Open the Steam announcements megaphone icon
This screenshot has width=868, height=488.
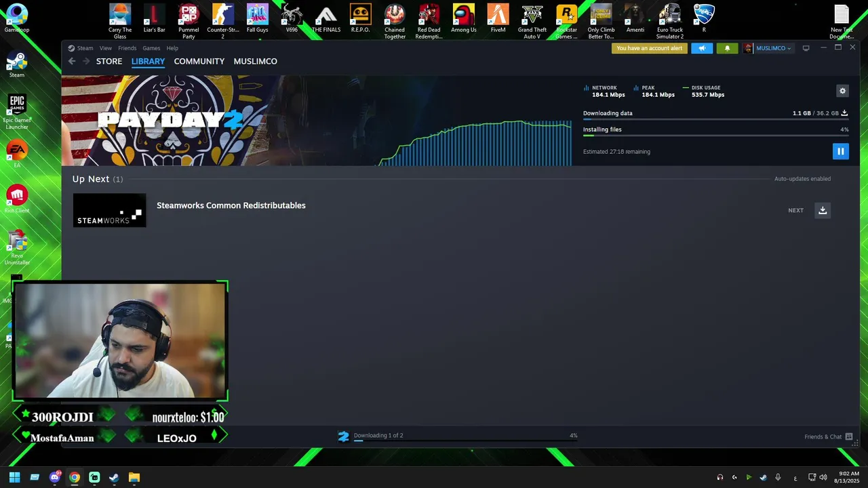(x=702, y=48)
